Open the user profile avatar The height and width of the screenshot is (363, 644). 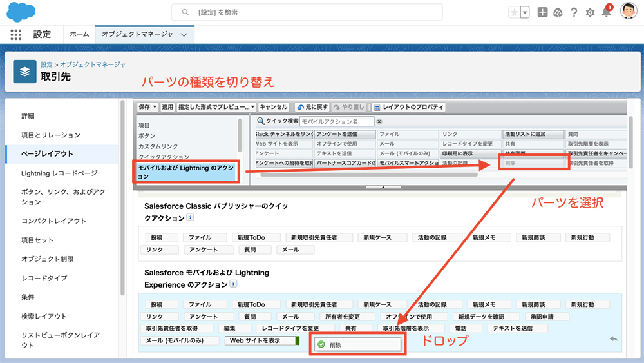(x=629, y=11)
